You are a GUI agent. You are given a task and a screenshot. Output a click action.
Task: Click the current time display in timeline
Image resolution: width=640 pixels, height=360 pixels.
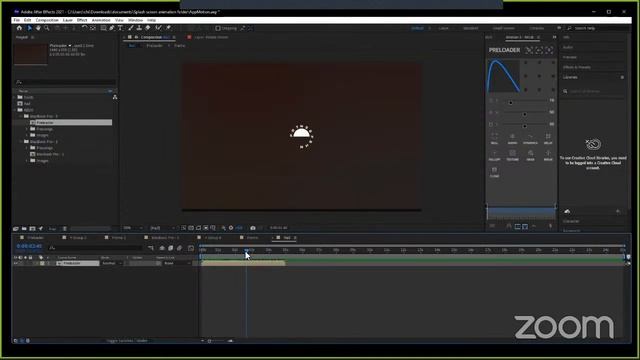pos(29,247)
